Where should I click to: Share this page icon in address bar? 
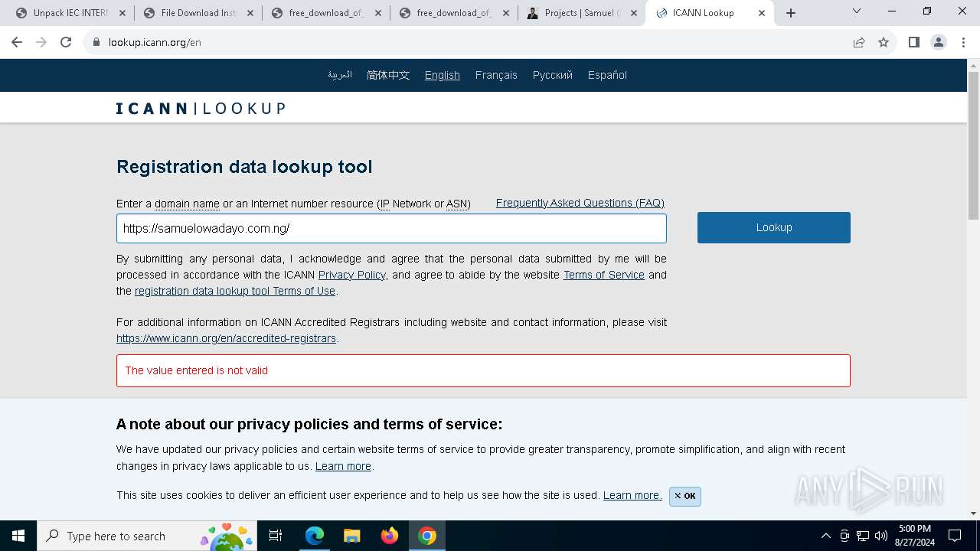(859, 42)
